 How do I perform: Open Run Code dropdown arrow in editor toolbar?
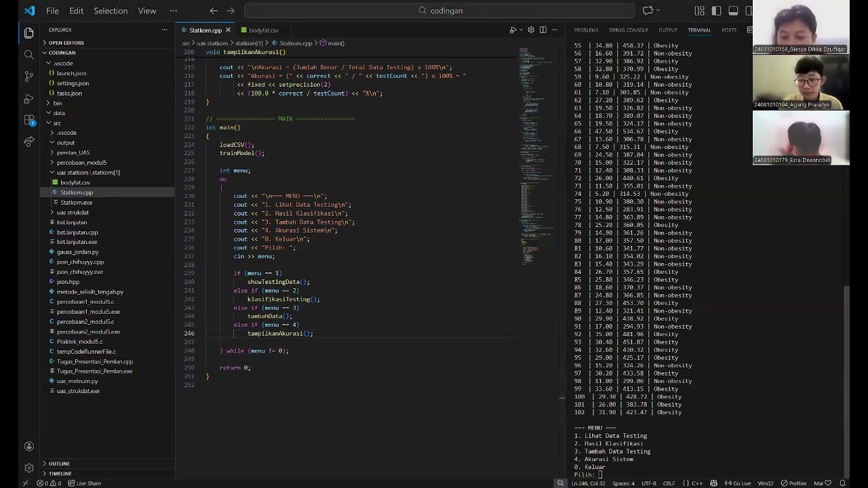click(521, 30)
